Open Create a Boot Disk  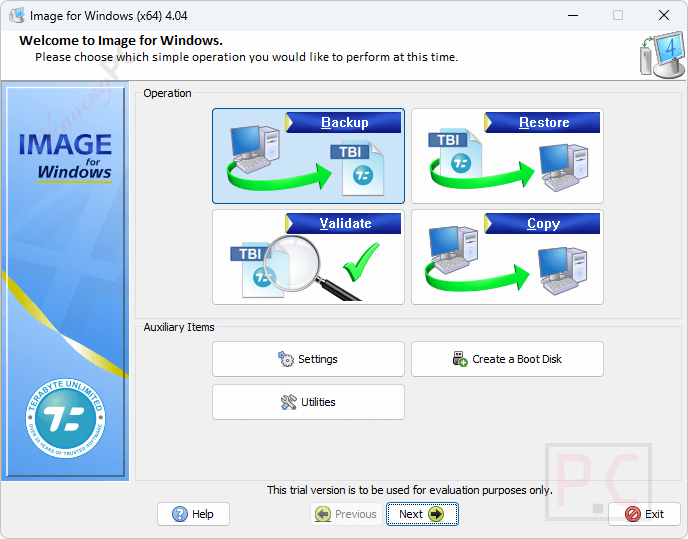507,359
